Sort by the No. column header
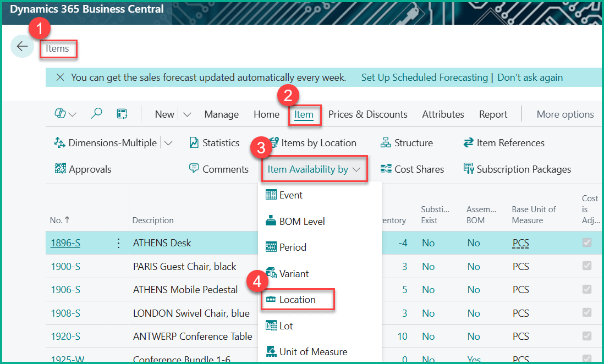604x364 pixels. [60, 220]
